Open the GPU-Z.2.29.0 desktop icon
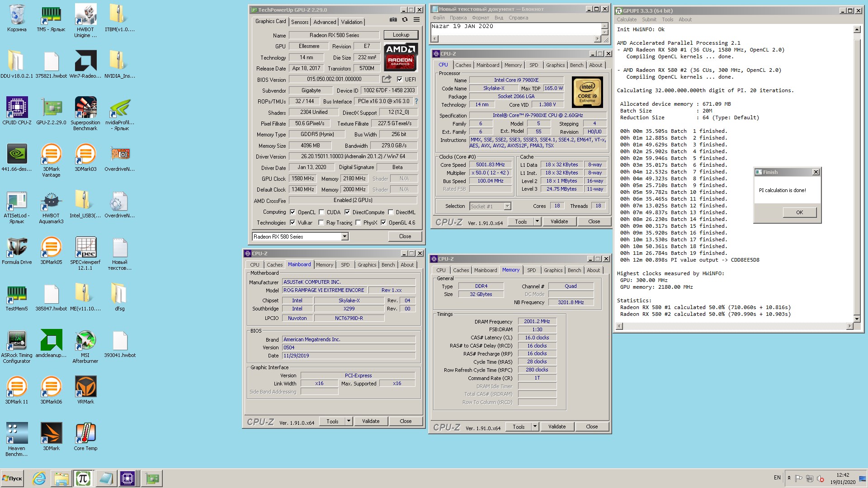The width and height of the screenshot is (868, 488). [51, 111]
